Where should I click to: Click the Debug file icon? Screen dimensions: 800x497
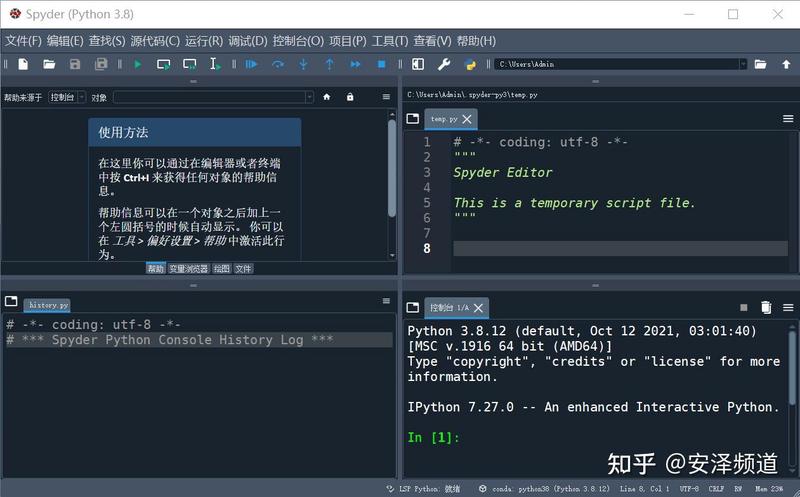(x=251, y=64)
